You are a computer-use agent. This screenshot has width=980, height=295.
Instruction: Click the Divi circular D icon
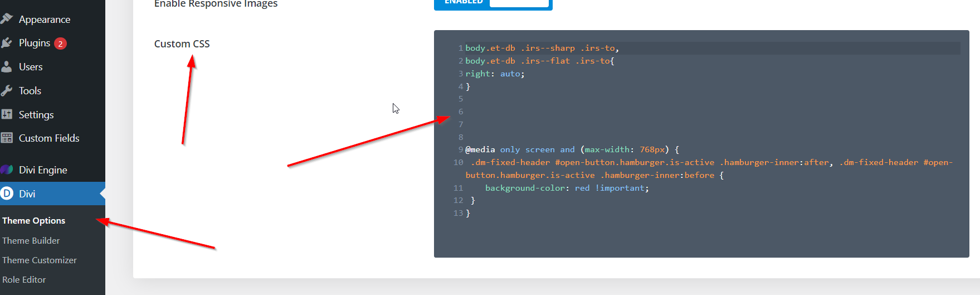[x=7, y=194]
